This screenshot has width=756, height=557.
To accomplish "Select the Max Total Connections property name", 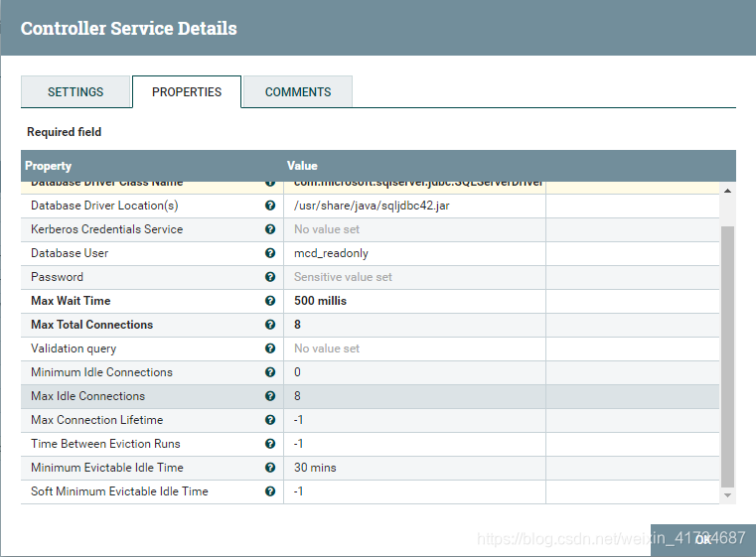I will (91, 325).
